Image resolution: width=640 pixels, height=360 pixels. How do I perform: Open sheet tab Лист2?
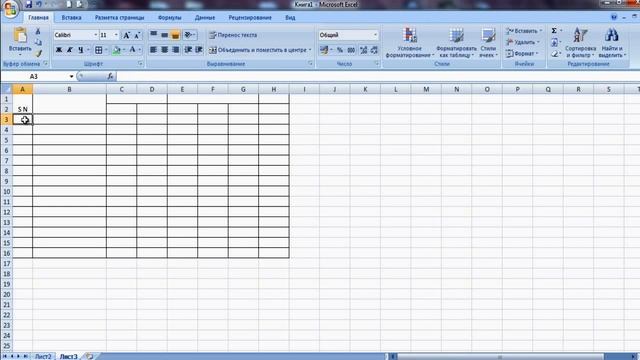(x=43, y=356)
